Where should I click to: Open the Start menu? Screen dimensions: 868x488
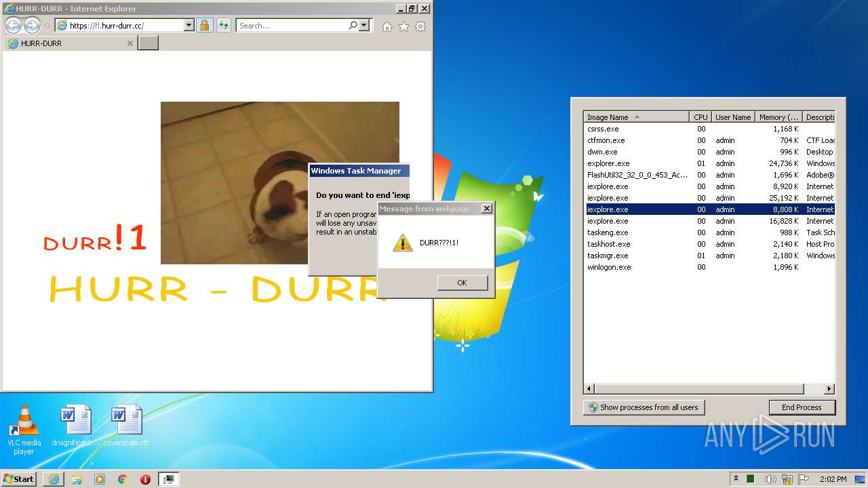click(x=19, y=479)
